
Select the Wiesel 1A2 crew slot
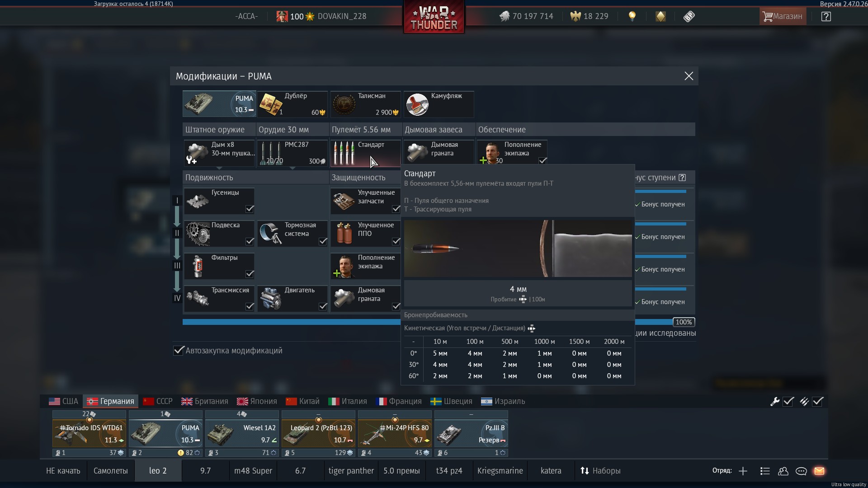[242, 433]
